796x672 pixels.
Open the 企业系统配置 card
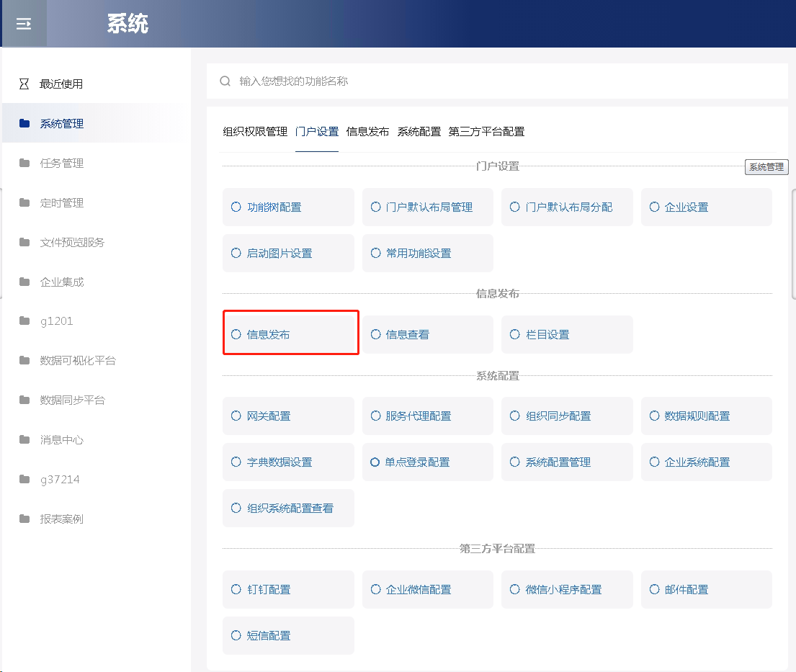(x=706, y=462)
